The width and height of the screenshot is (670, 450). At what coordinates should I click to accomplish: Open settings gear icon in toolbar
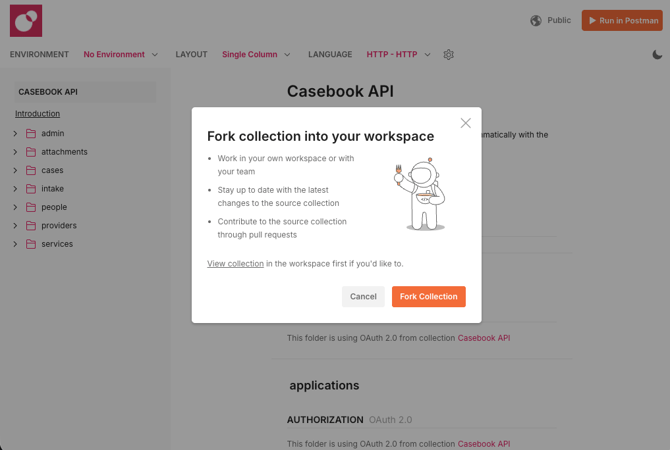tap(448, 55)
